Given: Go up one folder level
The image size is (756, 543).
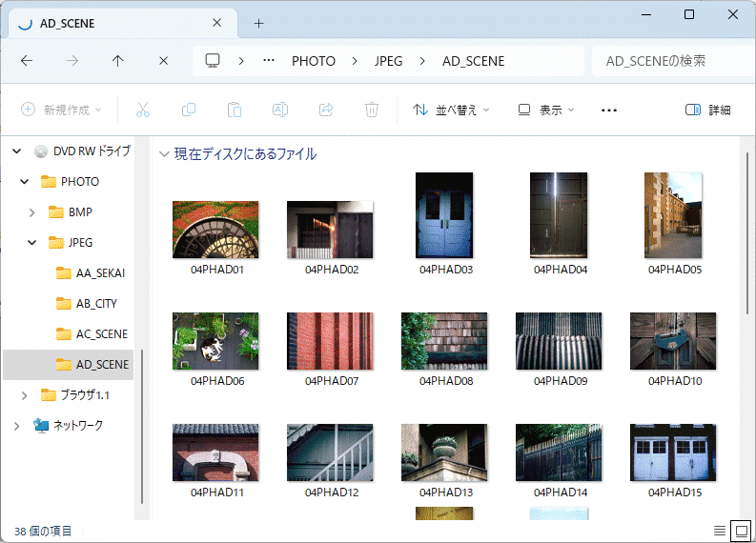Looking at the screenshot, I should coord(117,61).
